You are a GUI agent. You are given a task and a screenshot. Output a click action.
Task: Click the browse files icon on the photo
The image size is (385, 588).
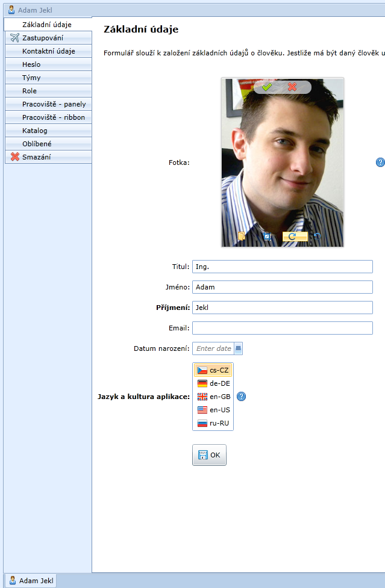pyautogui.click(x=241, y=237)
